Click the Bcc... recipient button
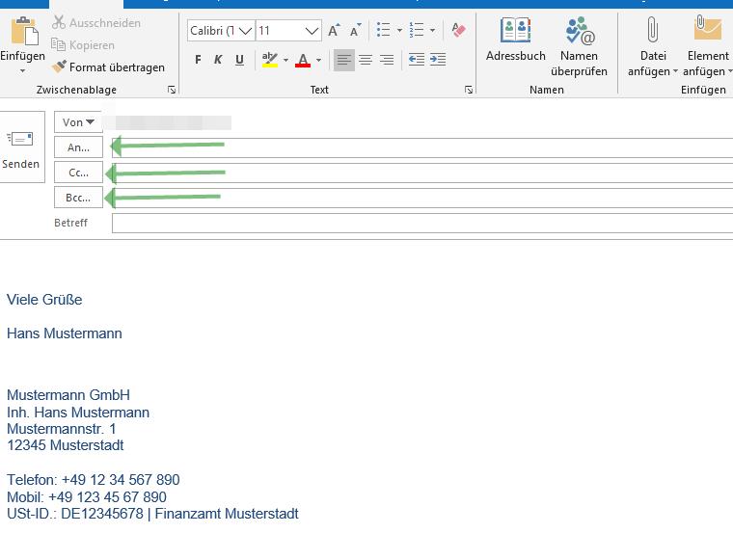The width and height of the screenshot is (733, 560). [x=79, y=198]
